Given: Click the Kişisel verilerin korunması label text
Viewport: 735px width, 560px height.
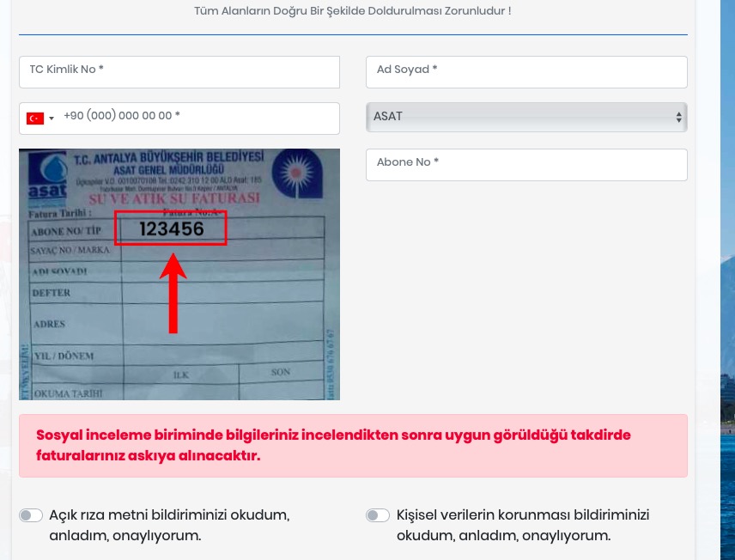Looking at the screenshot, I should coord(522,525).
